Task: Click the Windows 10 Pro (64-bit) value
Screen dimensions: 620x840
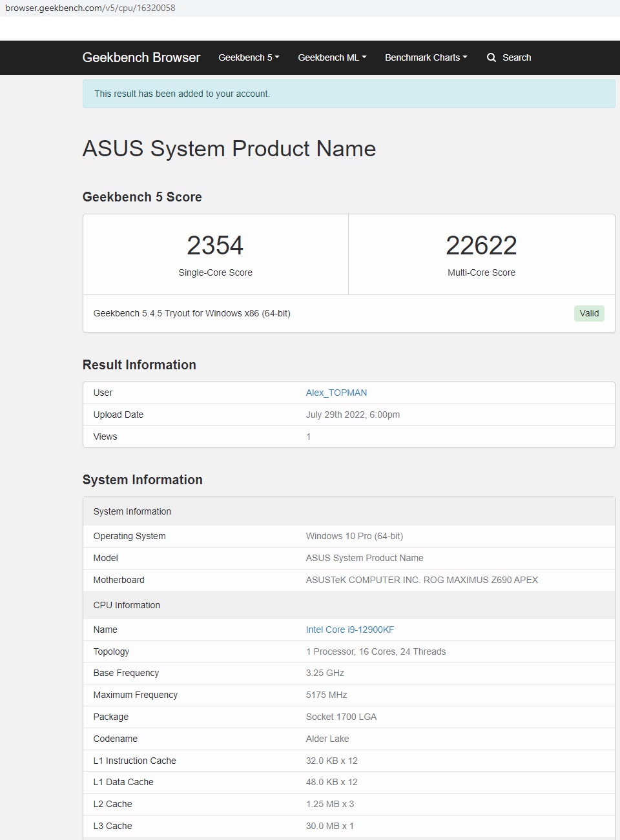Action: [x=355, y=536]
